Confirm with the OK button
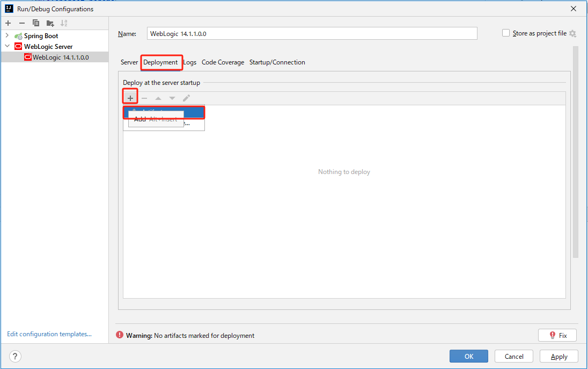 [469, 356]
